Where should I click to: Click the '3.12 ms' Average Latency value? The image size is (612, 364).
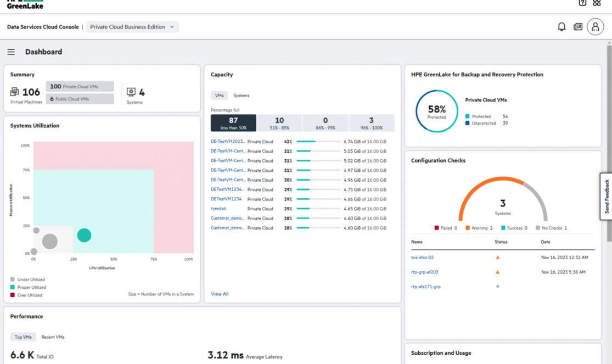226,355
